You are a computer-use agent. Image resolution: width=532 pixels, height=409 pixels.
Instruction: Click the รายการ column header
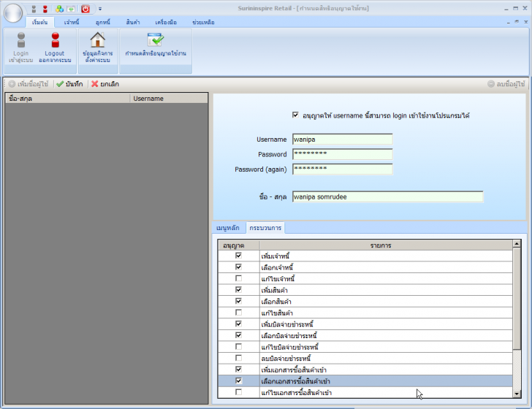tap(386, 245)
